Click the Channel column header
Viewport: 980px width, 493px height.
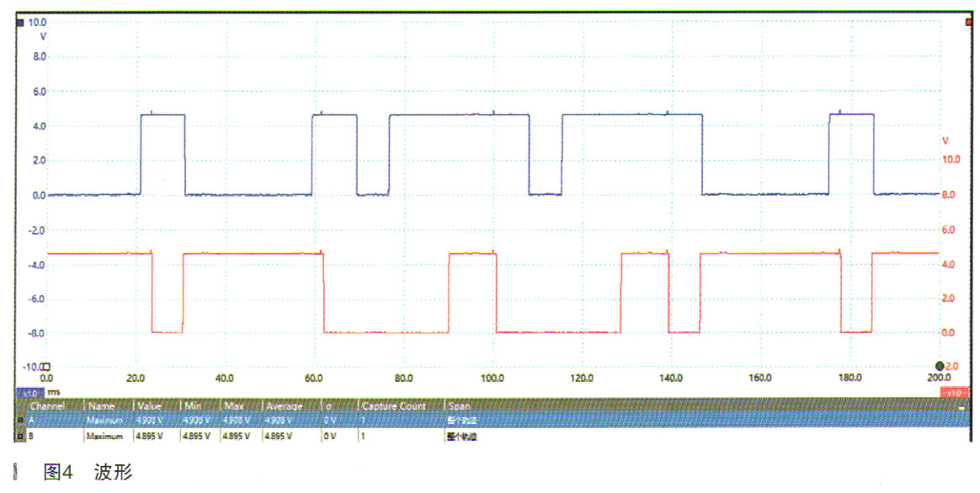(x=47, y=406)
